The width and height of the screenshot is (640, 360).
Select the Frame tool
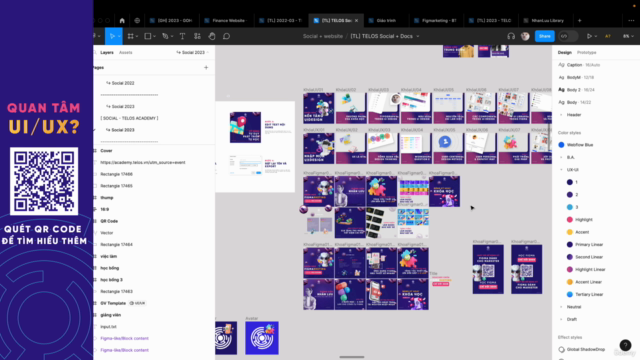click(x=131, y=36)
